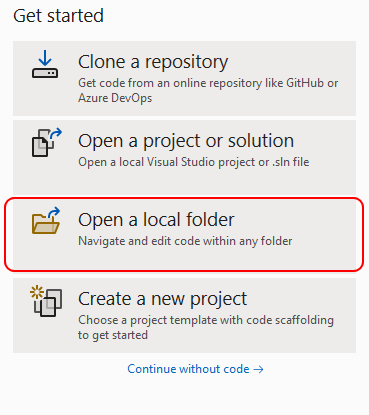Click the Choose a project template description text

point(206,327)
